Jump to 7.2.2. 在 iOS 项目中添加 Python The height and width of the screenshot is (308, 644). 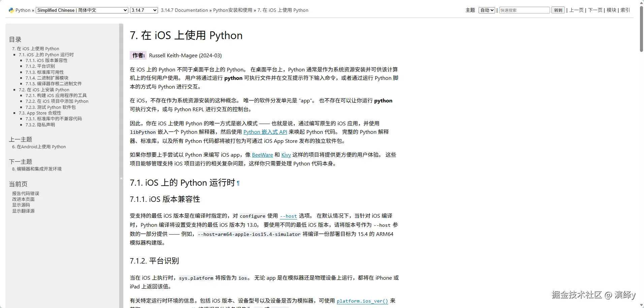(x=57, y=101)
